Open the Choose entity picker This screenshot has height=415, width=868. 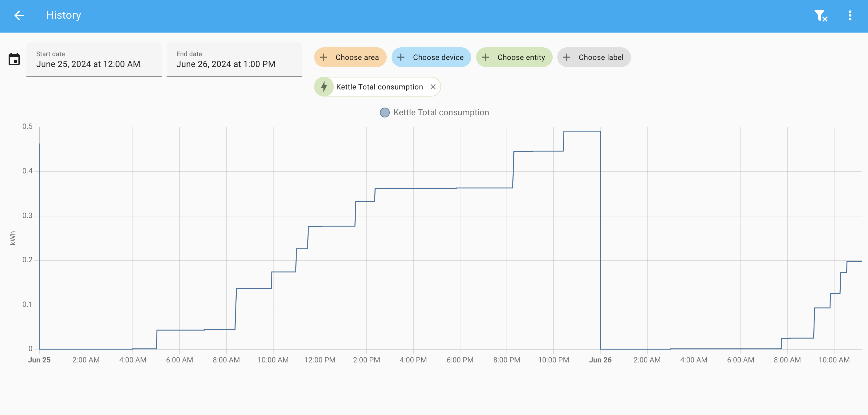pyautogui.click(x=514, y=57)
